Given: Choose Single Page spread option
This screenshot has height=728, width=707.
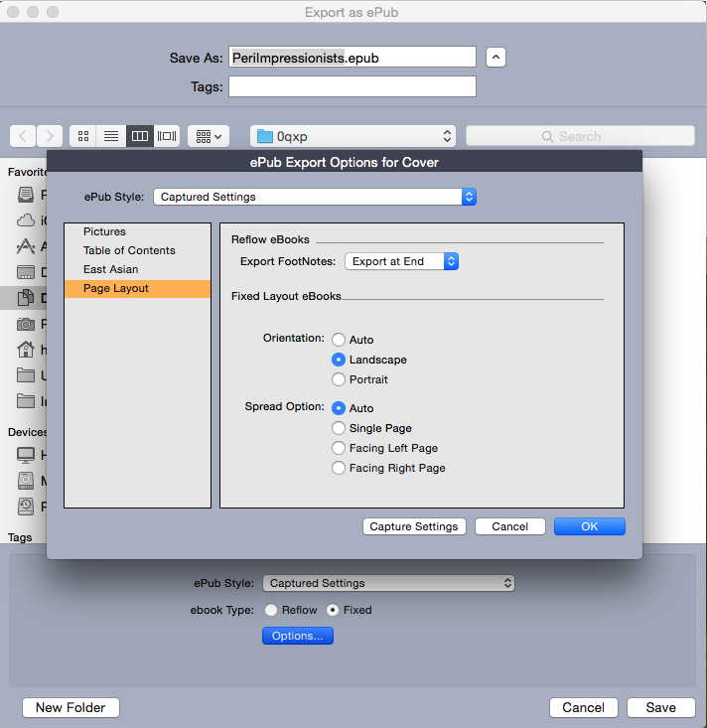Looking at the screenshot, I should (x=340, y=428).
